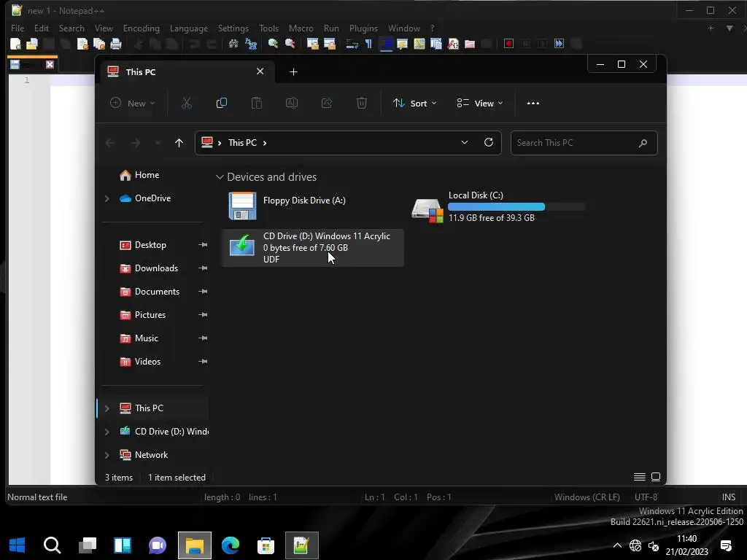Screen dimensions: 747x560
Task: Collapse the Devices and drives group
Action: [x=220, y=177]
